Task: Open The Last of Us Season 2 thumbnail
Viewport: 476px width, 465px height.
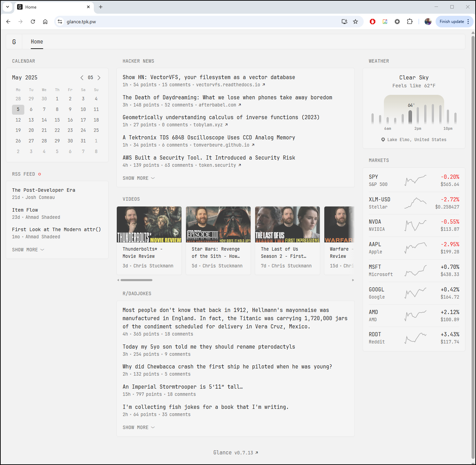Action: 287,225
